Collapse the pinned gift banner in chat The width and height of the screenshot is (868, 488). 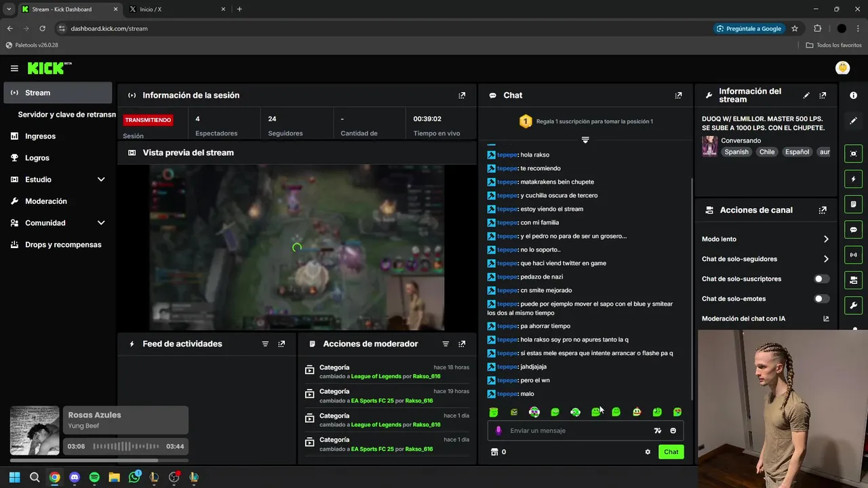(585, 140)
